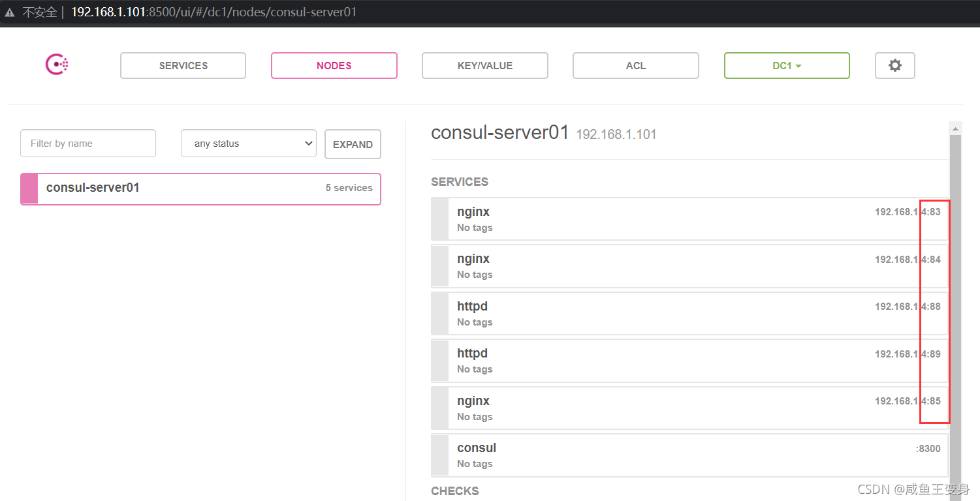
Task: Open nginx service on port 84
Action: point(689,266)
